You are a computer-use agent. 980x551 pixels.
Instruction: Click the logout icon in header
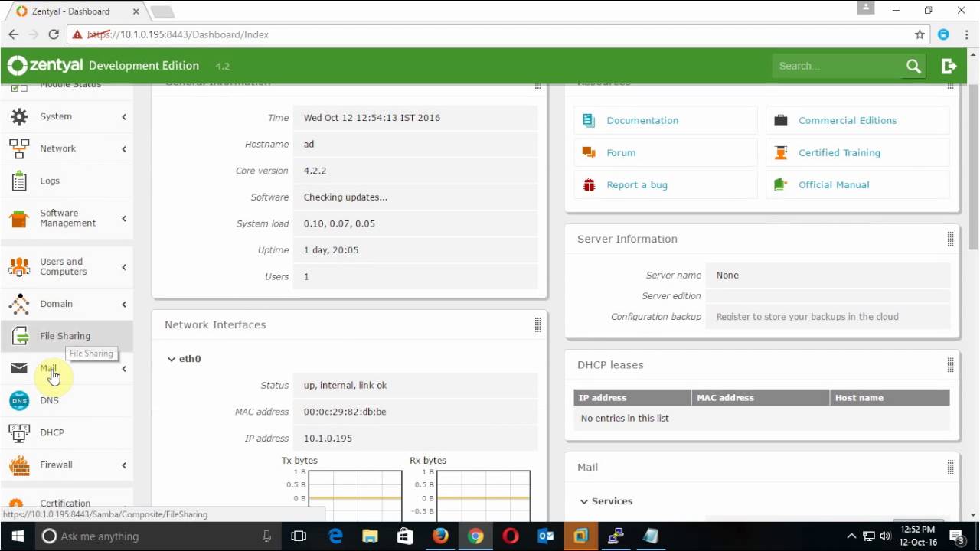(x=949, y=66)
